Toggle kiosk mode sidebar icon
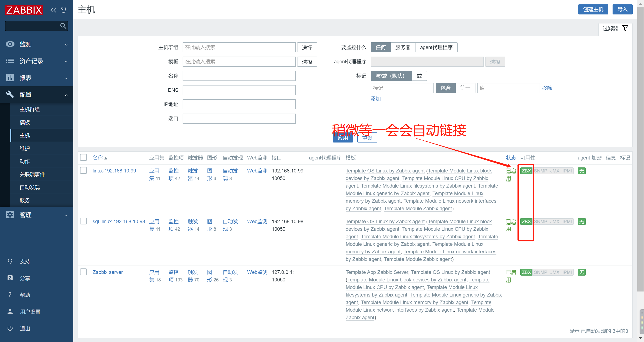The width and height of the screenshot is (644, 342). point(63,10)
